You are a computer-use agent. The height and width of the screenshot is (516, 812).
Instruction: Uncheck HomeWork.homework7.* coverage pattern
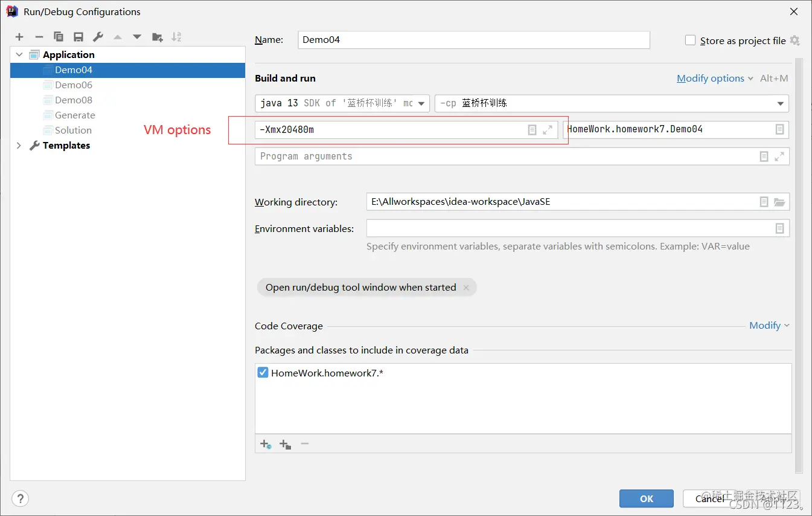[x=263, y=373]
